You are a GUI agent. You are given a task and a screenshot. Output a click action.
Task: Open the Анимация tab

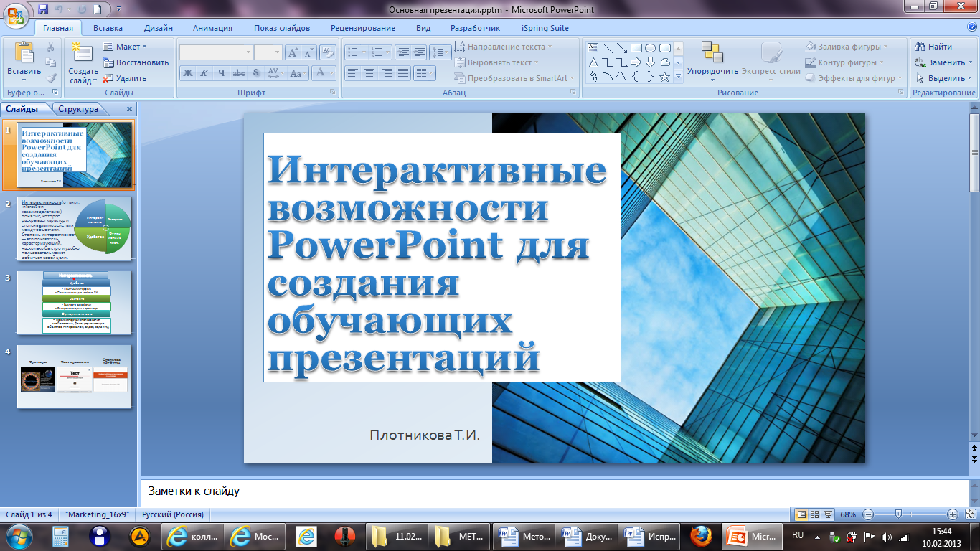212,28
